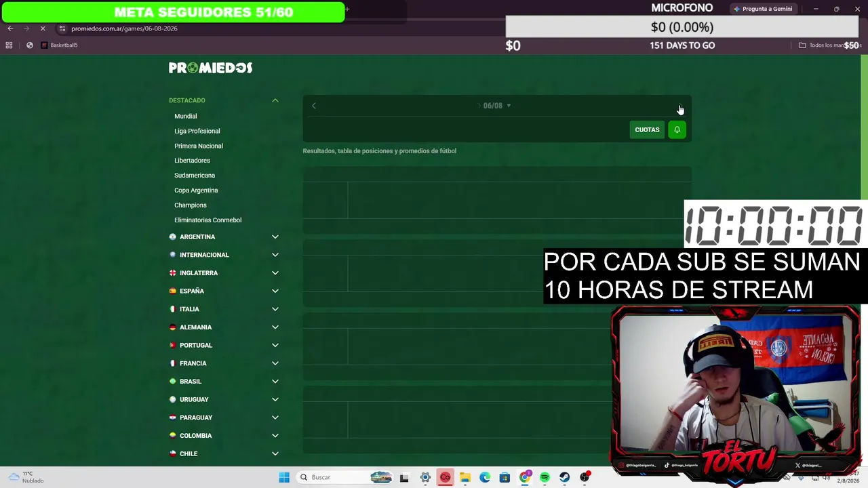Click the notifications bell button
The width and height of the screenshot is (868, 488).
point(677,129)
